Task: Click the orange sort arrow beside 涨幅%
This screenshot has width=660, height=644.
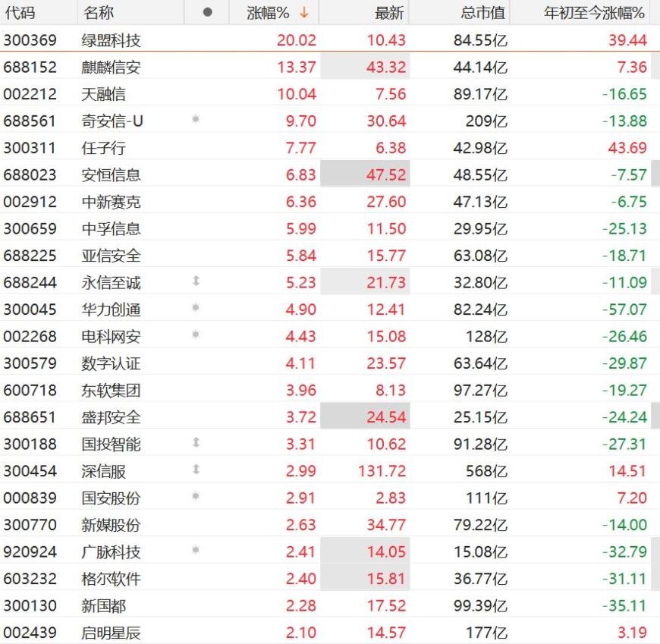Action: point(304,13)
